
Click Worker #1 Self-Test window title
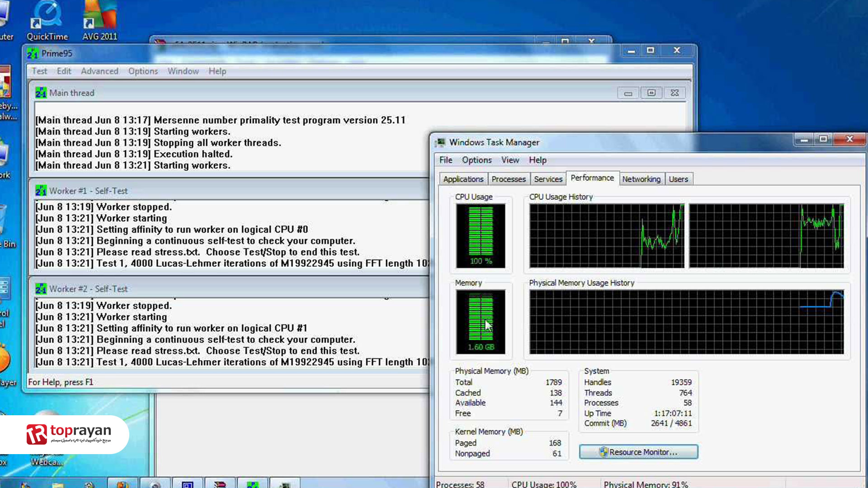tap(88, 190)
